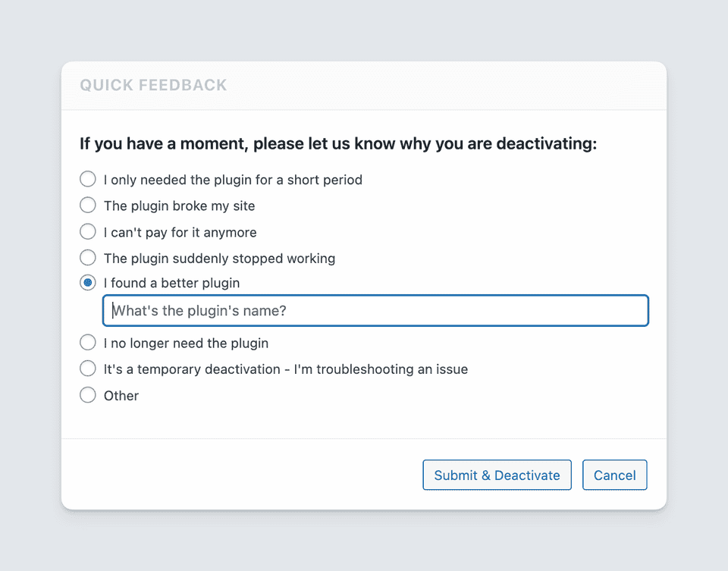
Task: Choose the 'I no longer need the plugin' radio button
Action: point(88,343)
